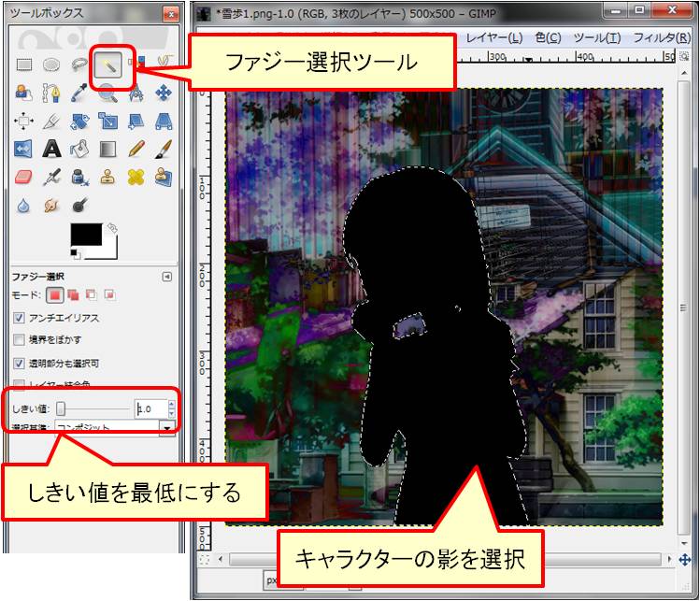Reset colors to default black and white

tap(76, 254)
